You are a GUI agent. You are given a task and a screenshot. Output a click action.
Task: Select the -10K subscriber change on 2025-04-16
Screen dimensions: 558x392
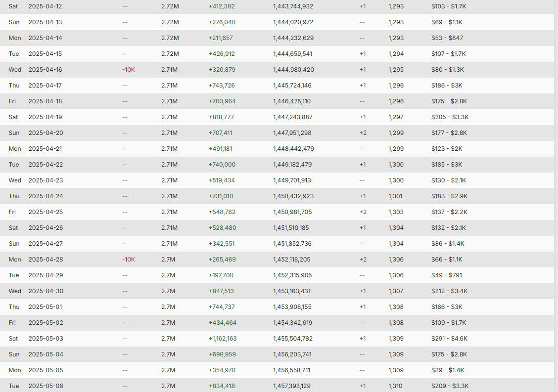(129, 70)
